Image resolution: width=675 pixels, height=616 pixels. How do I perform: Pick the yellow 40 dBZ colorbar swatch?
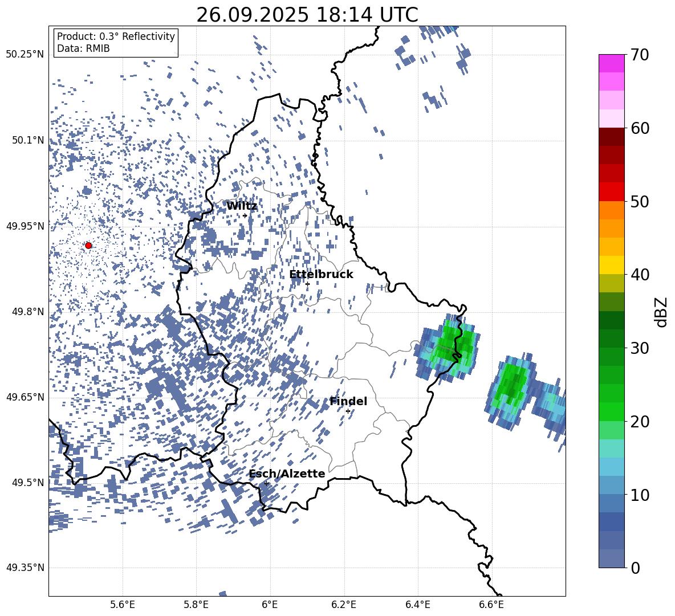[x=612, y=265]
